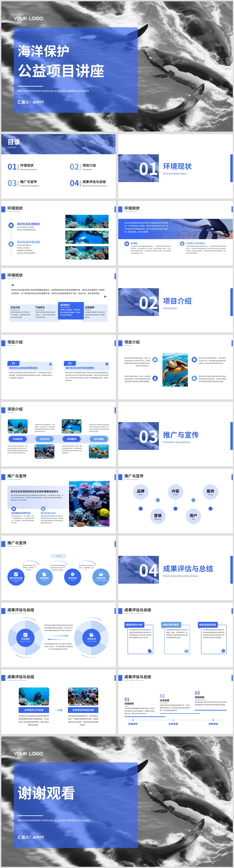Image resolution: width=234 pixels, height=868 pixels.
Task: Click the document icon in the 时间安排 circle
Action: (44, 574)
